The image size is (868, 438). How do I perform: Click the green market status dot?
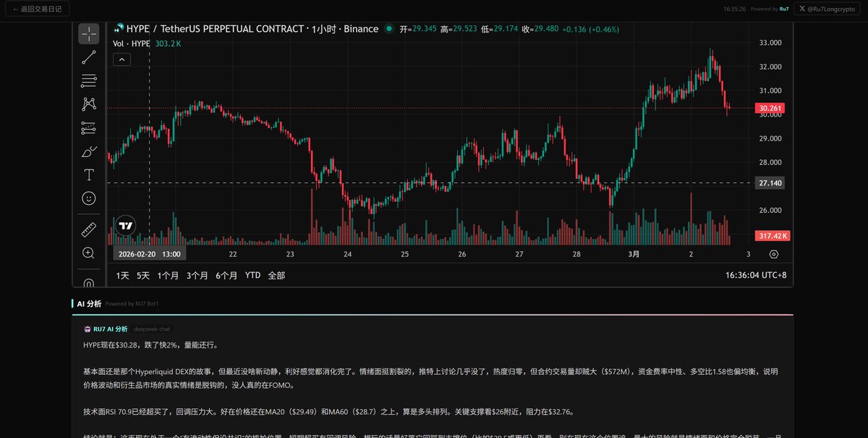pos(389,29)
